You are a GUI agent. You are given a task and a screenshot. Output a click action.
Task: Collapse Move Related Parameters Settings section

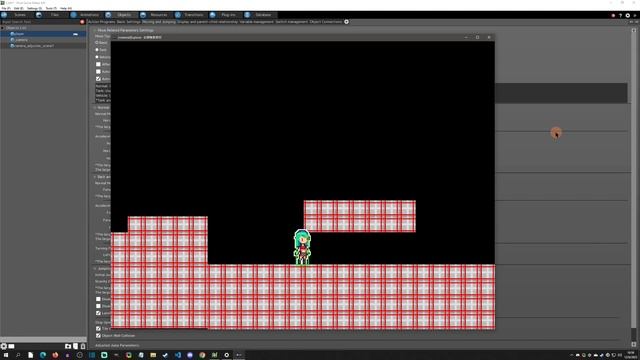pos(94,30)
